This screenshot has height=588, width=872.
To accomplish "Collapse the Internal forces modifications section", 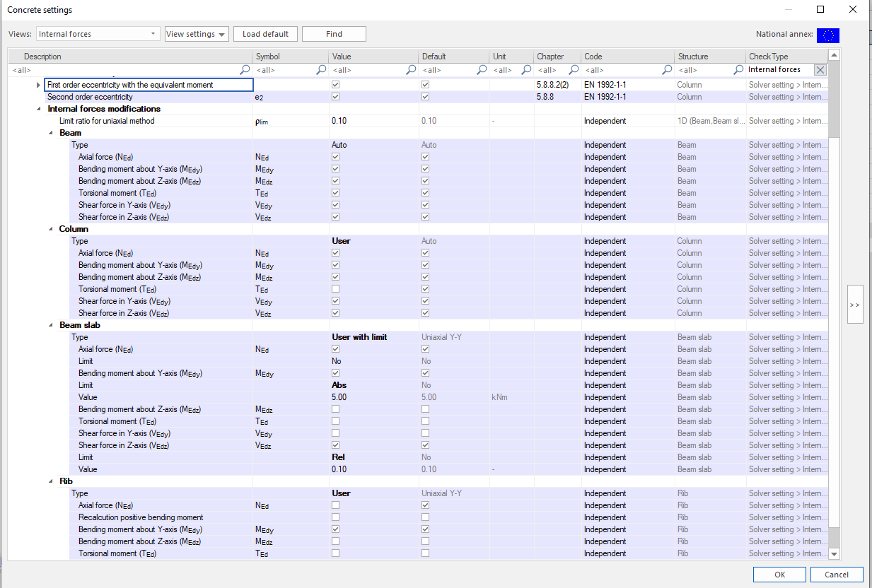I will point(39,109).
